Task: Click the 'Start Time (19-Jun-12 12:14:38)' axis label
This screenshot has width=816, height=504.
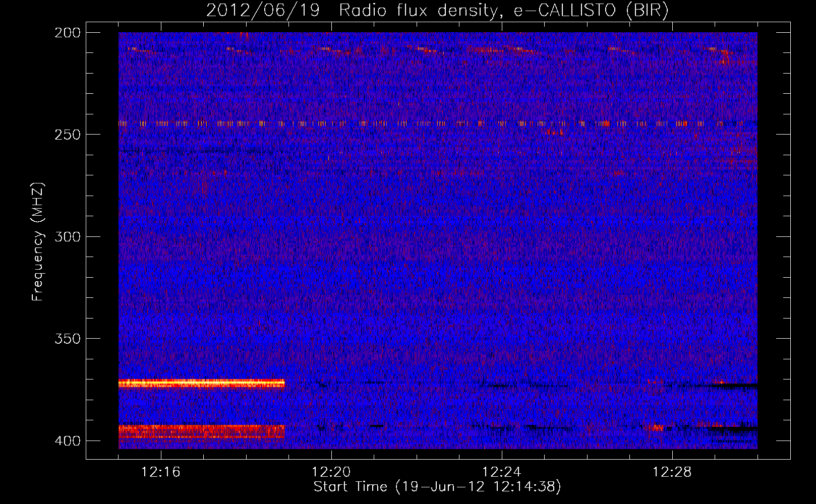Action: point(437,487)
